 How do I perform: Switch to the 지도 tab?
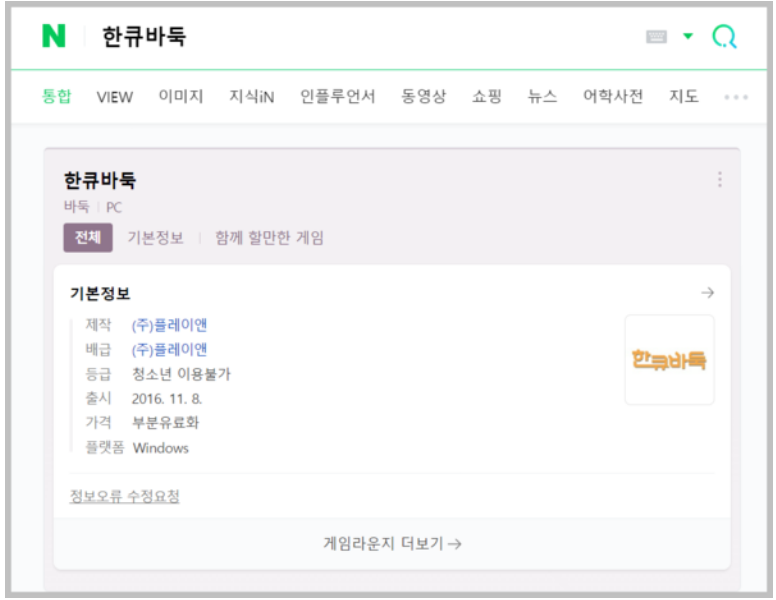[x=684, y=96]
